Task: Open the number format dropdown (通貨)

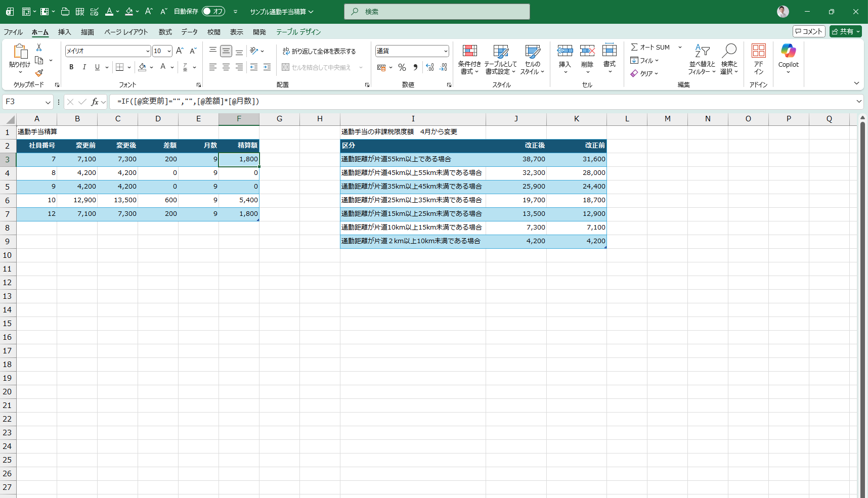Action: coord(446,51)
